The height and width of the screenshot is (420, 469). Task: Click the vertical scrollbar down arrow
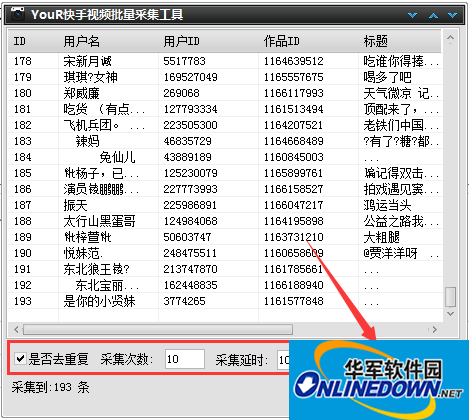[x=450, y=313]
